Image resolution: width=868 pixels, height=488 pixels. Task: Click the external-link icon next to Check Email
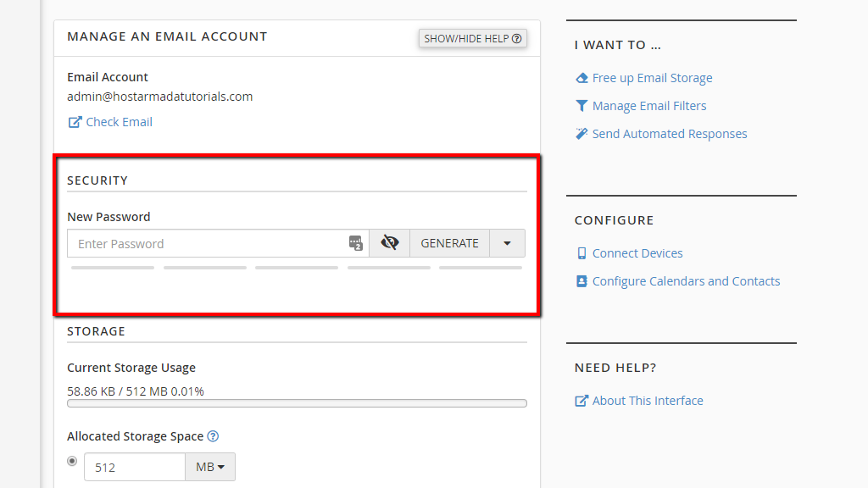pyautogui.click(x=74, y=121)
